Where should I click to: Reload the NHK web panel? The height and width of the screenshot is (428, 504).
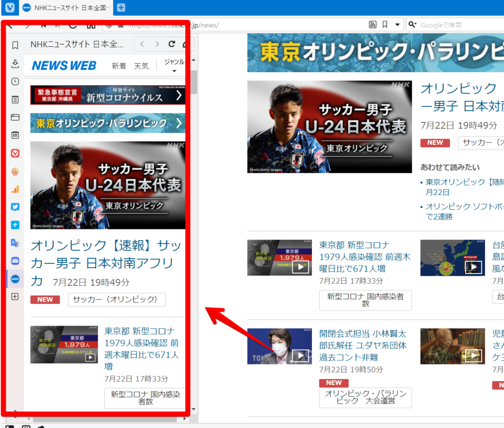point(172,44)
